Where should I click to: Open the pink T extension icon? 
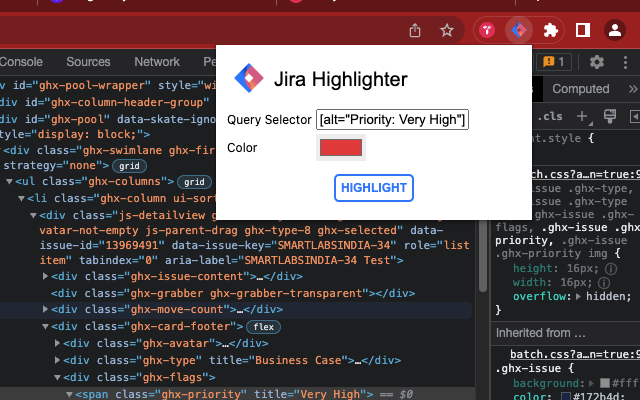click(487, 30)
